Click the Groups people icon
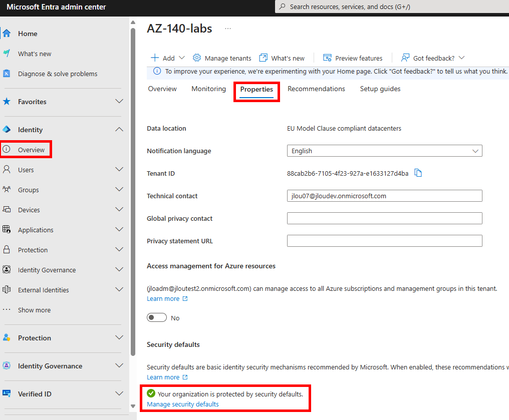The image size is (509, 420). (x=7, y=190)
